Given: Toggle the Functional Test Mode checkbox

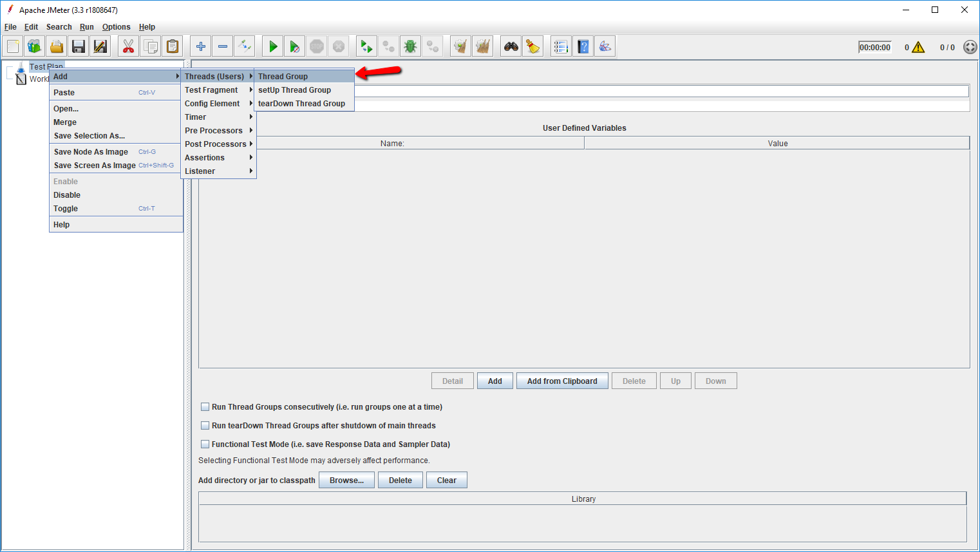Looking at the screenshot, I should (x=205, y=444).
